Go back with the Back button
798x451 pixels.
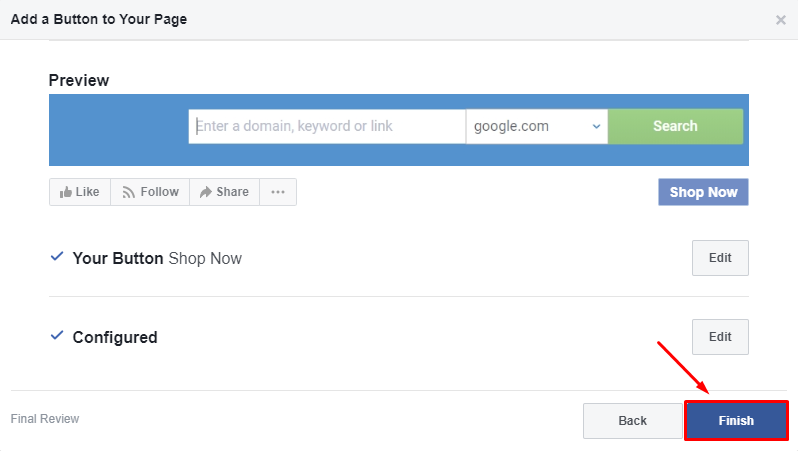tap(632, 420)
